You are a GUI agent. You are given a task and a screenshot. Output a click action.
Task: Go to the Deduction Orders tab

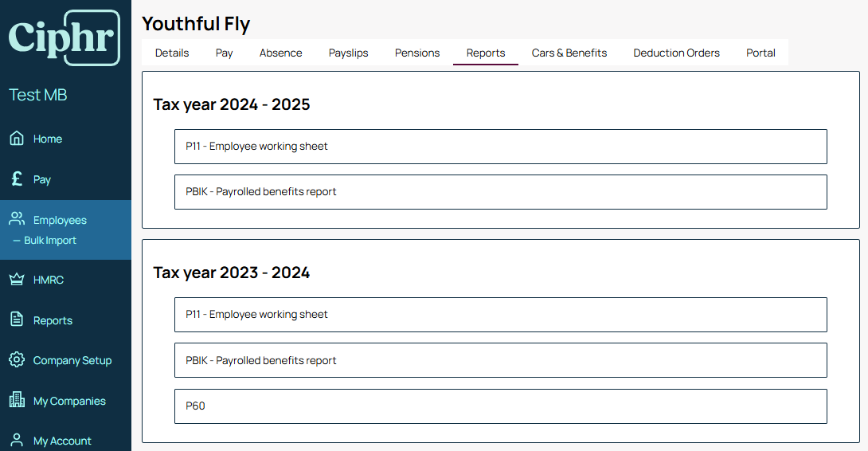pyautogui.click(x=676, y=53)
